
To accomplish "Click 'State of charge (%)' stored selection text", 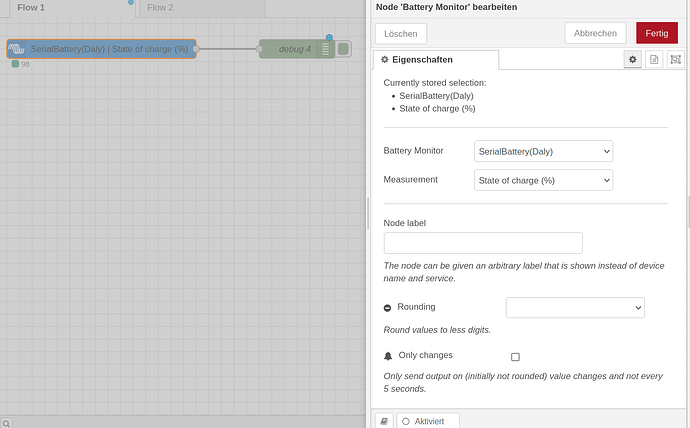I will [x=437, y=109].
